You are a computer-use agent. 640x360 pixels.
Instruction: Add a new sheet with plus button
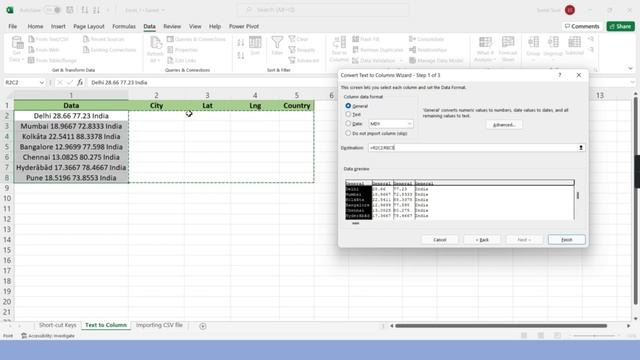pos(203,326)
